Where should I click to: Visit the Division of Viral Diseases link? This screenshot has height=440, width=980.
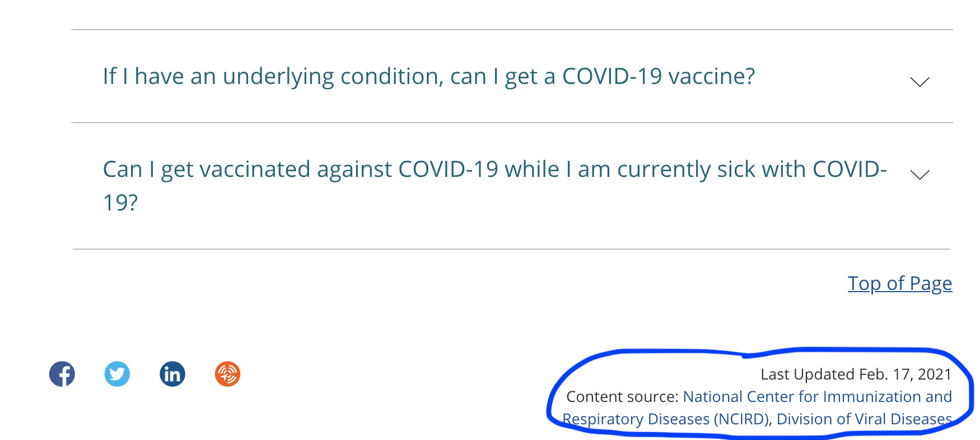864,419
